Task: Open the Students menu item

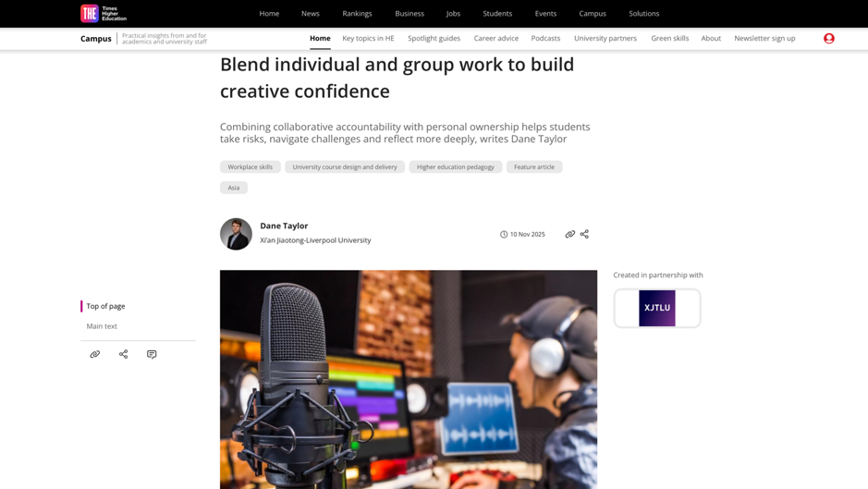Action: pos(496,14)
